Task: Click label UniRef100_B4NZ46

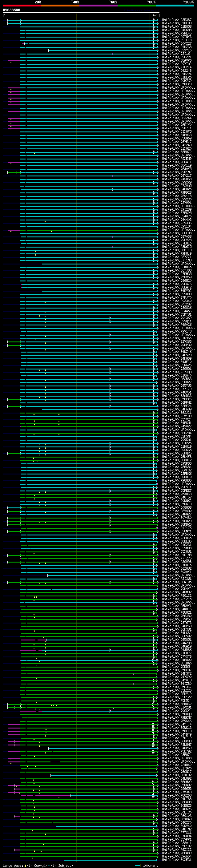Action: pos(176,351)
